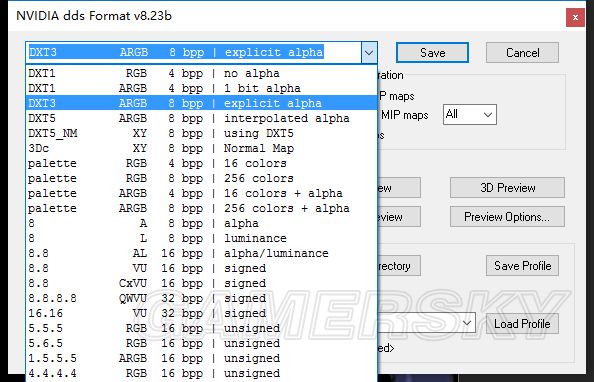The height and width of the screenshot is (382, 594).
Task: Select 8.8 VU 16 bpp signed
Action: click(x=202, y=268)
